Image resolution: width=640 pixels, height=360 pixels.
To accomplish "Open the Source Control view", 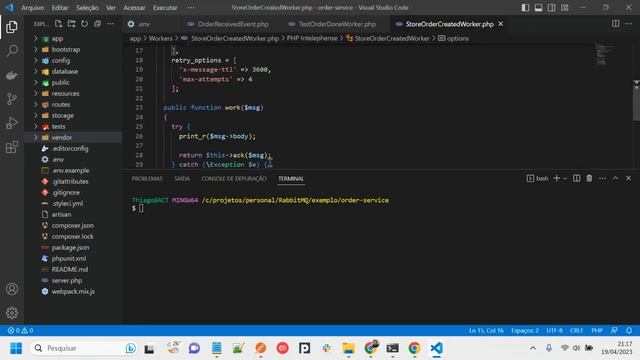I will [12, 99].
